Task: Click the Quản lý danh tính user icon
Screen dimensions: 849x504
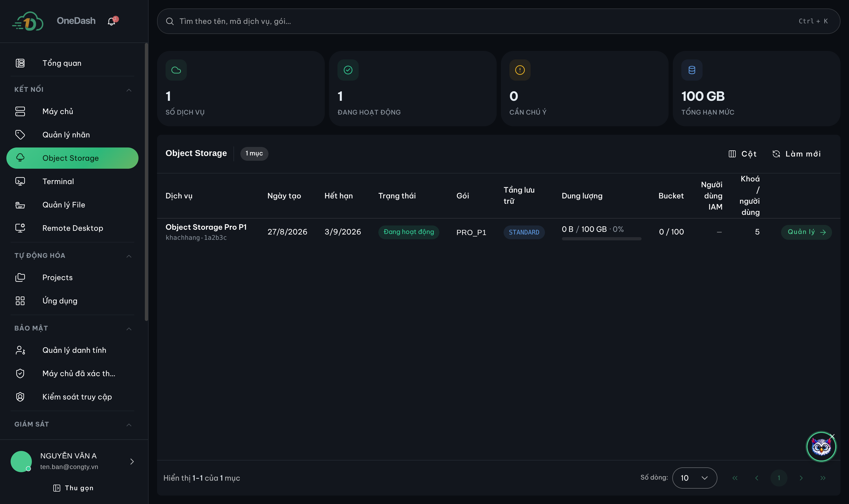Action: click(x=20, y=350)
